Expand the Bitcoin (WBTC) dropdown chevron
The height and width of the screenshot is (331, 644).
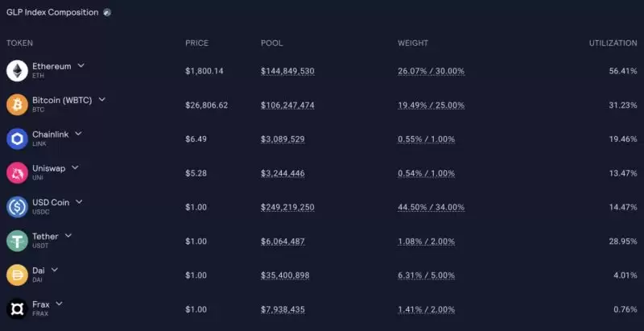(x=102, y=99)
